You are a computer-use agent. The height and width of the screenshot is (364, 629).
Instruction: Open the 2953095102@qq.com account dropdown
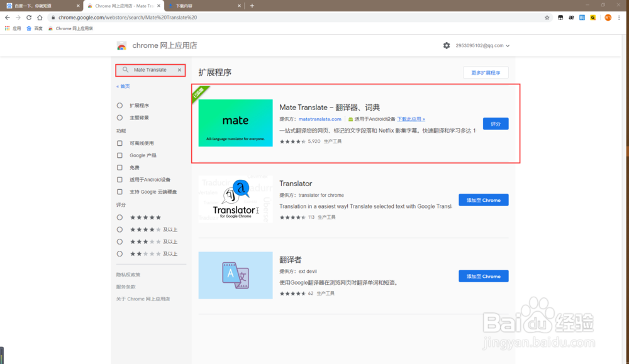coord(481,45)
